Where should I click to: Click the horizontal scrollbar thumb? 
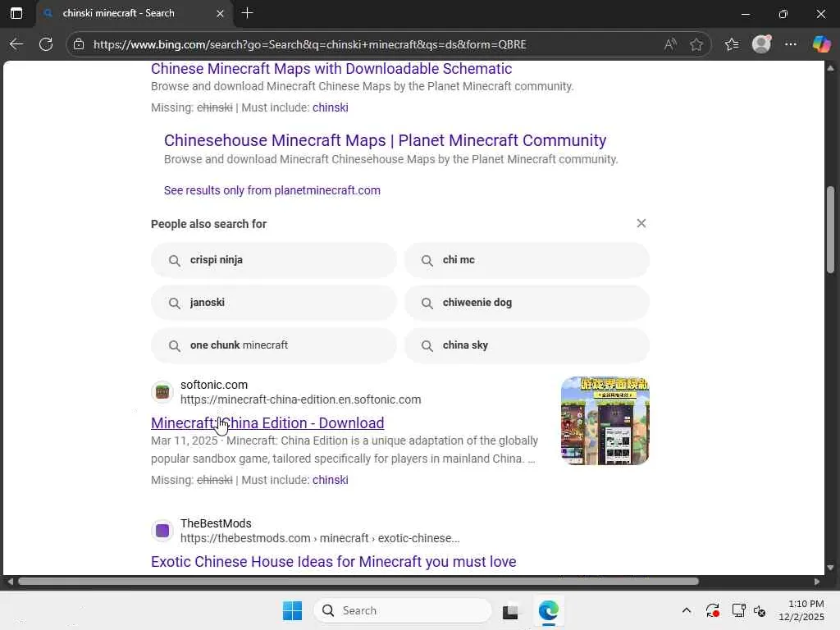tap(358, 582)
